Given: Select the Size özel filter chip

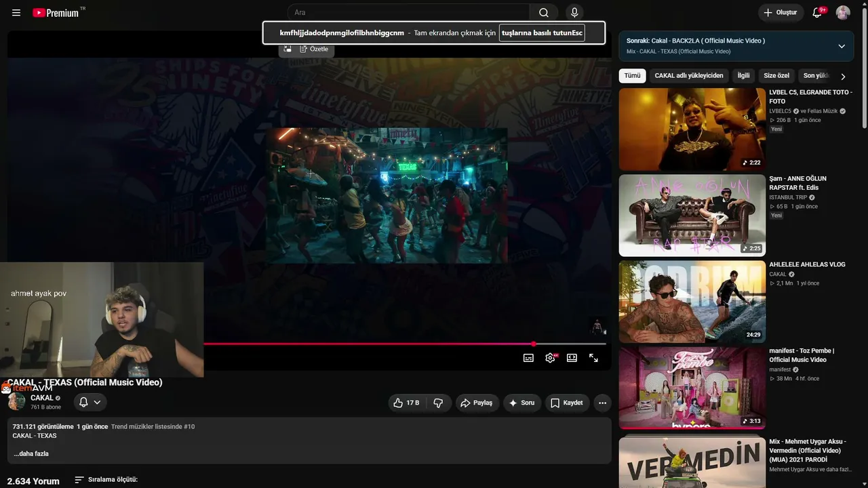Looking at the screenshot, I should [776, 76].
